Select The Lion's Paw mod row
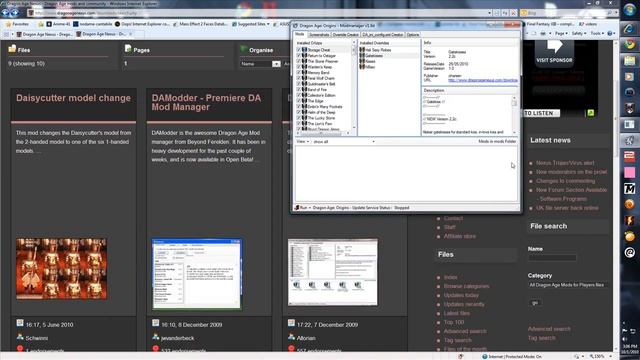This screenshot has width=640, height=360. tap(324, 123)
